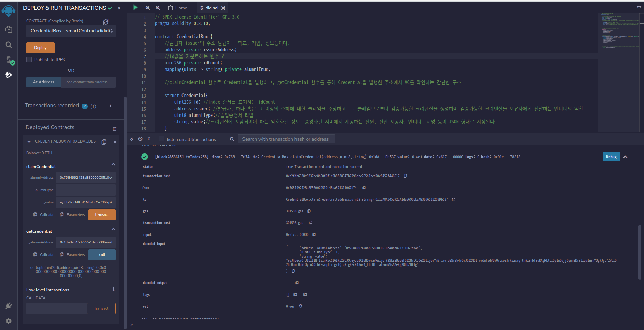Open the Remix home logo icon

(x=9, y=10)
